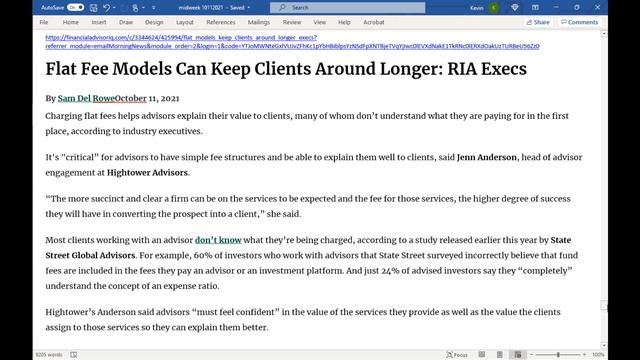Open Ribbon Display Options icon
Image resolution: width=640 pixels, height=360 pixels.
pos(535,7)
